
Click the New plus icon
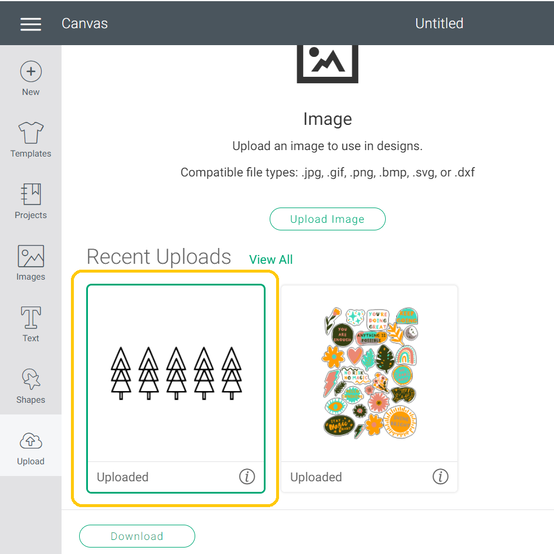click(x=31, y=71)
